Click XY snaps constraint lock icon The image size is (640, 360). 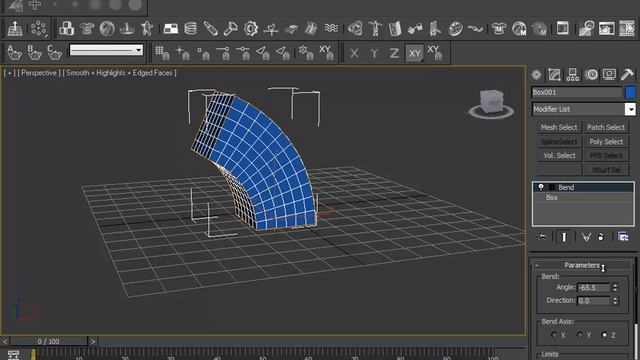click(x=435, y=53)
